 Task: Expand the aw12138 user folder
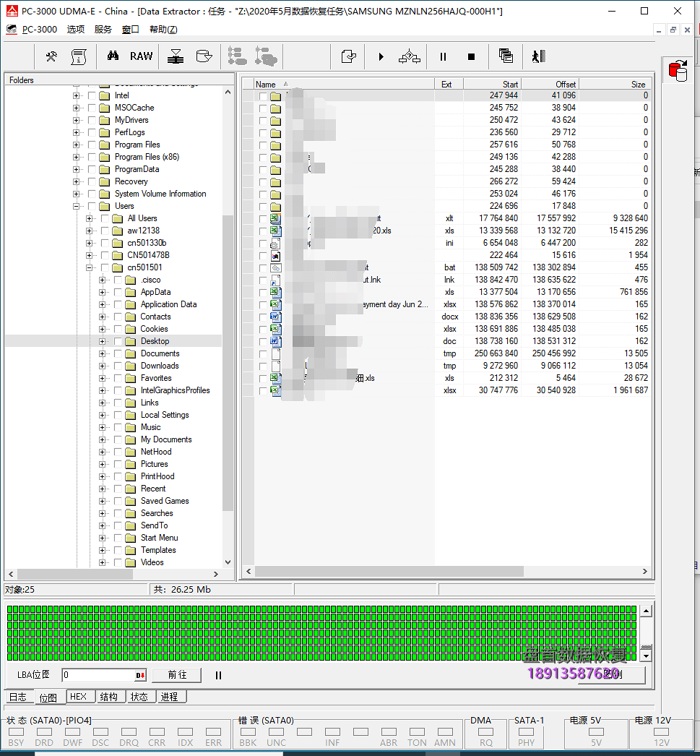point(89,231)
